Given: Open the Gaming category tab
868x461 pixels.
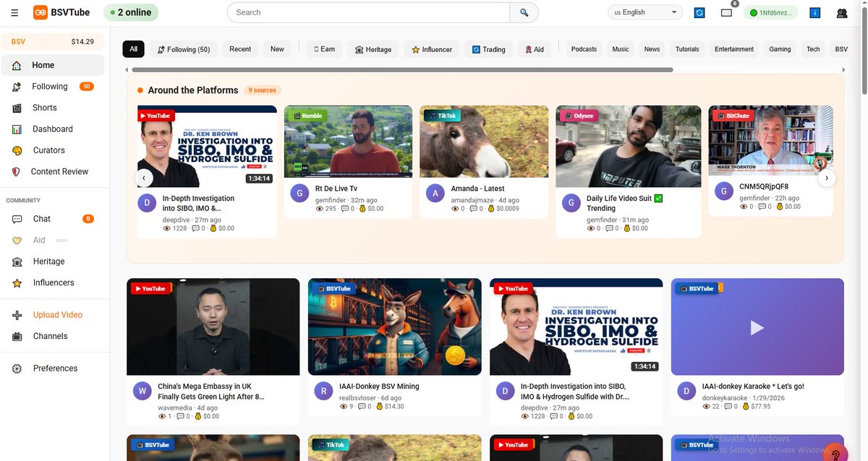Looking at the screenshot, I should (779, 48).
